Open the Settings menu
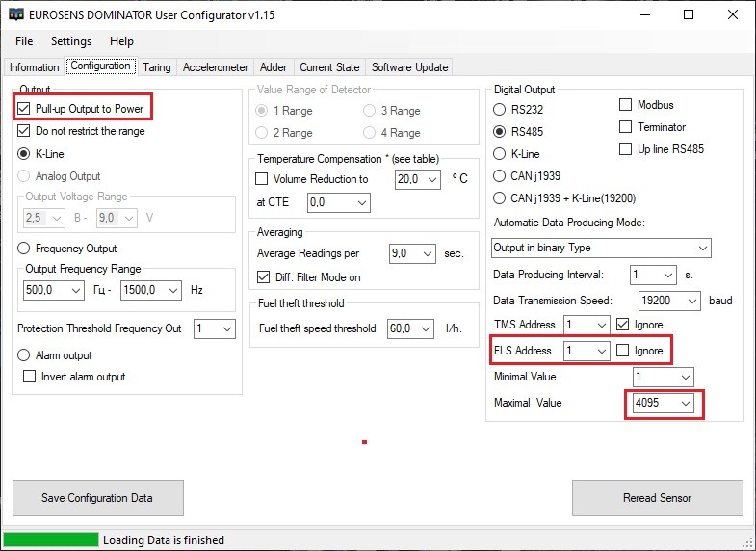The height and width of the screenshot is (551, 756). [71, 41]
